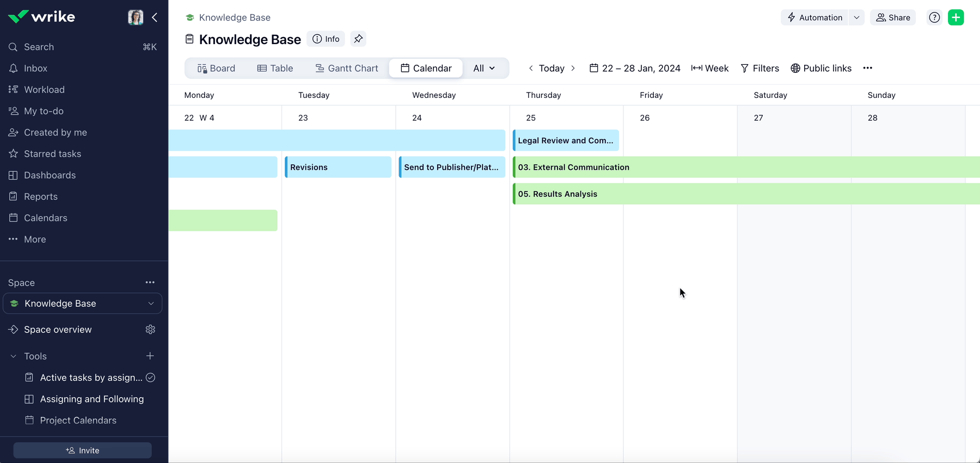This screenshot has height=463, width=980.
Task: Go to next week arrow
Action: (573, 68)
